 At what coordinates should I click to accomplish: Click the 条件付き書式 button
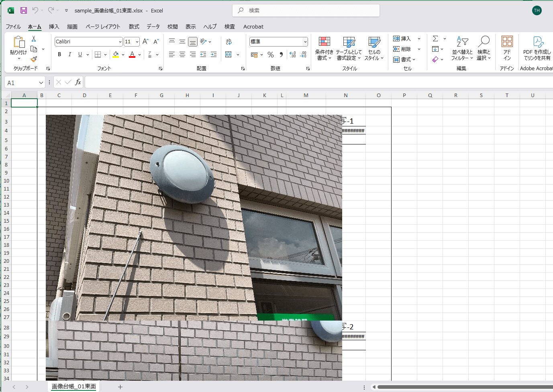pyautogui.click(x=324, y=48)
